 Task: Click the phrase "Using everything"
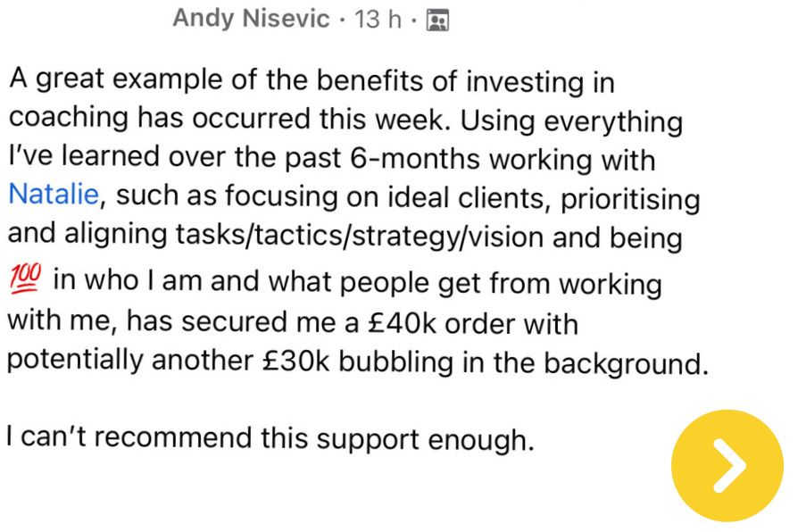pos(585,121)
